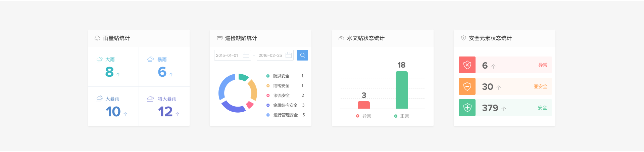Screen dimensions: 644x152
Task: Toggle the 异常 legend marker under bar chart
Action: click(x=358, y=116)
